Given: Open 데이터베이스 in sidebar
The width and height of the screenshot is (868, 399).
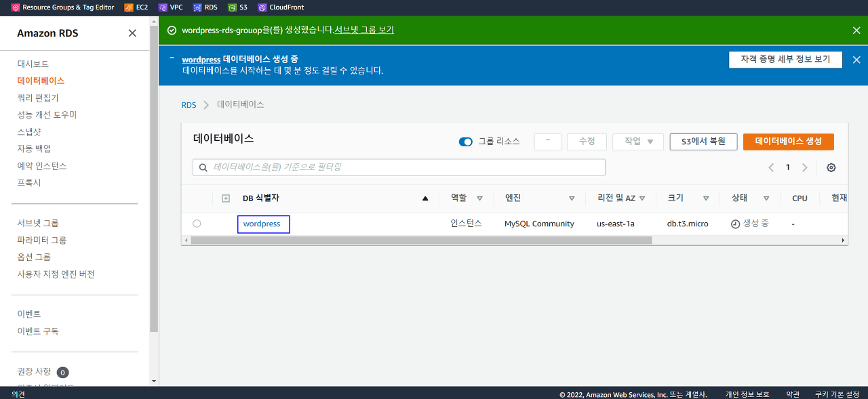Looking at the screenshot, I should click(x=41, y=81).
